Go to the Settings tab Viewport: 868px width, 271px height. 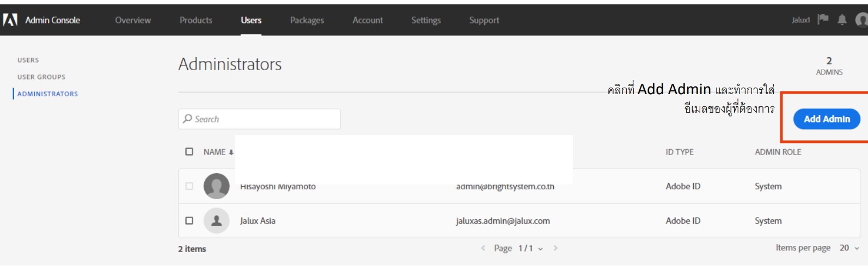pos(426,20)
